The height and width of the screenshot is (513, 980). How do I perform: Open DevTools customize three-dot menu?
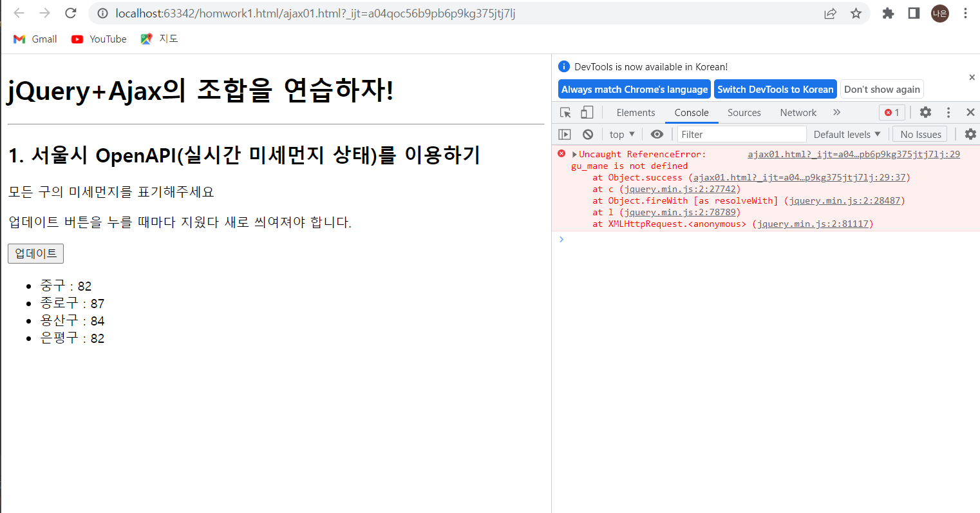948,112
